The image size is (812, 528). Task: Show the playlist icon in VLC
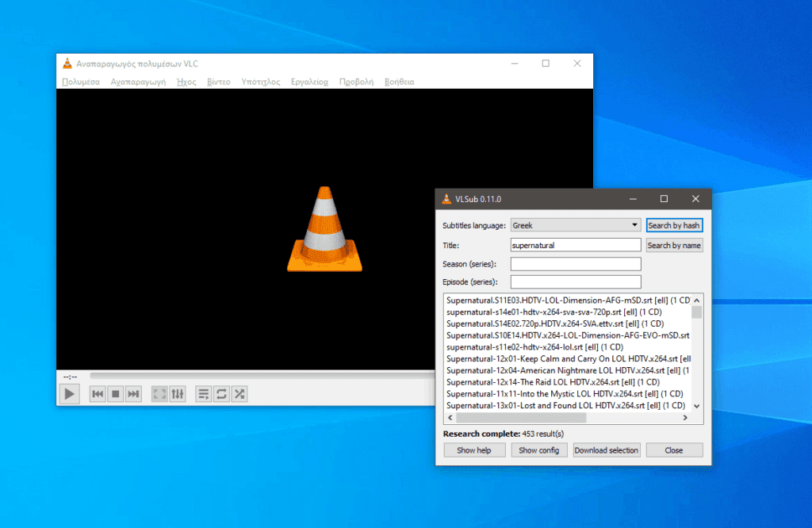tap(204, 394)
